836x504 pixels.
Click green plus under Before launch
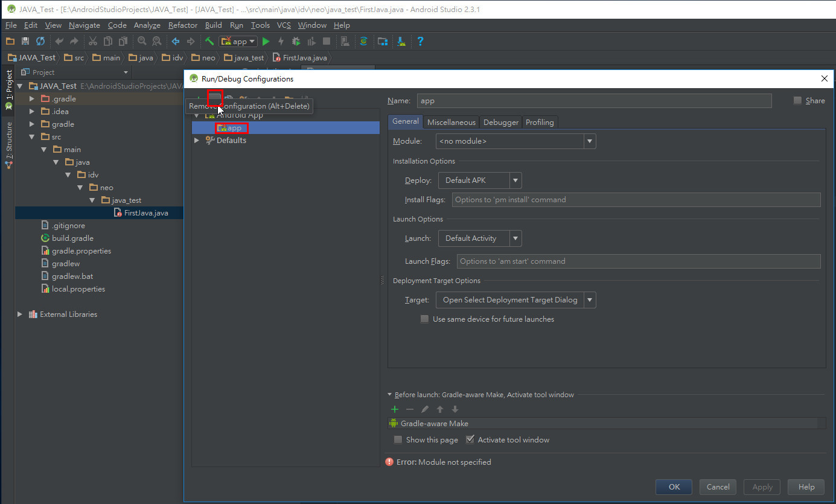(x=395, y=409)
